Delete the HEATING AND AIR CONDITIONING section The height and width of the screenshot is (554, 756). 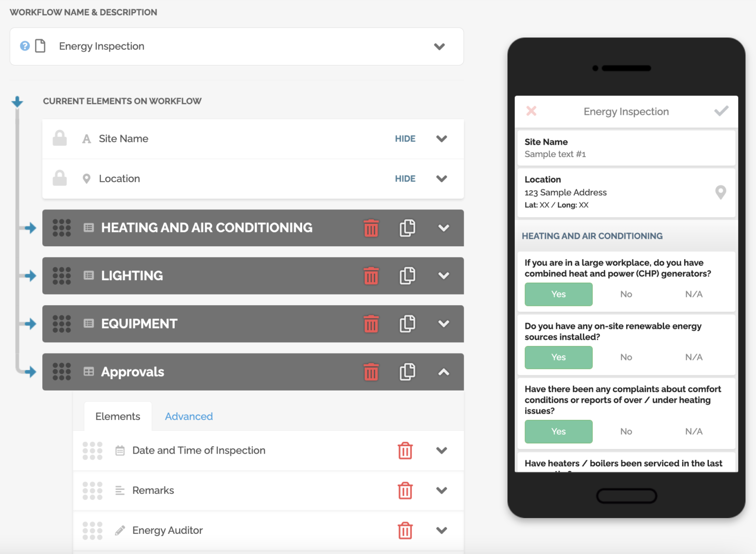pos(371,228)
